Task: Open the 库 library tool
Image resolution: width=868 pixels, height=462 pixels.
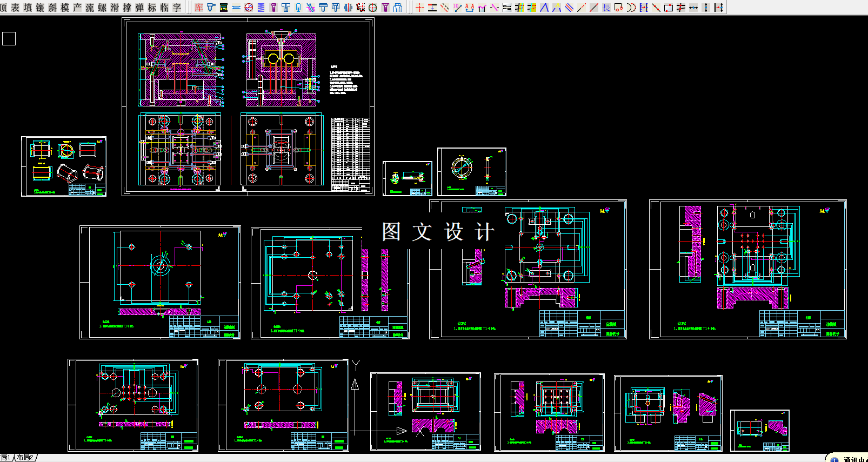Action: (x=199, y=8)
